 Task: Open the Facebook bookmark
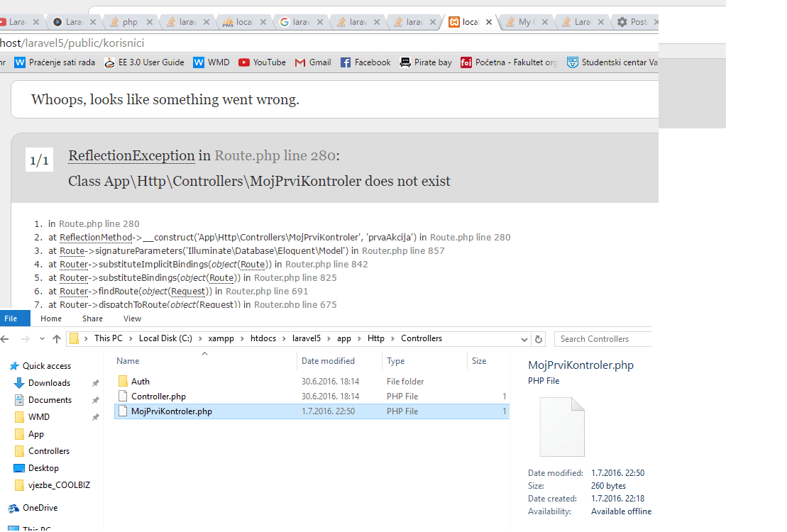365,62
